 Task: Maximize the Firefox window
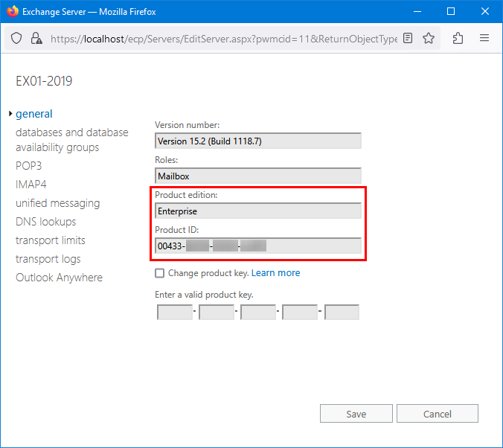pos(451,12)
